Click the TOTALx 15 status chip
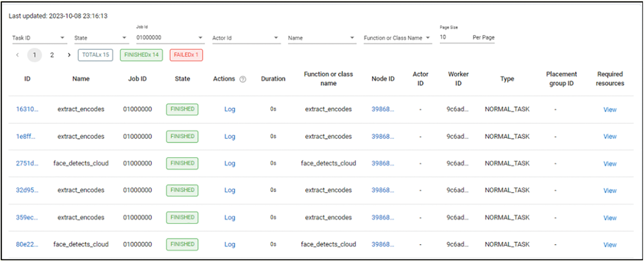 click(95, 55)
